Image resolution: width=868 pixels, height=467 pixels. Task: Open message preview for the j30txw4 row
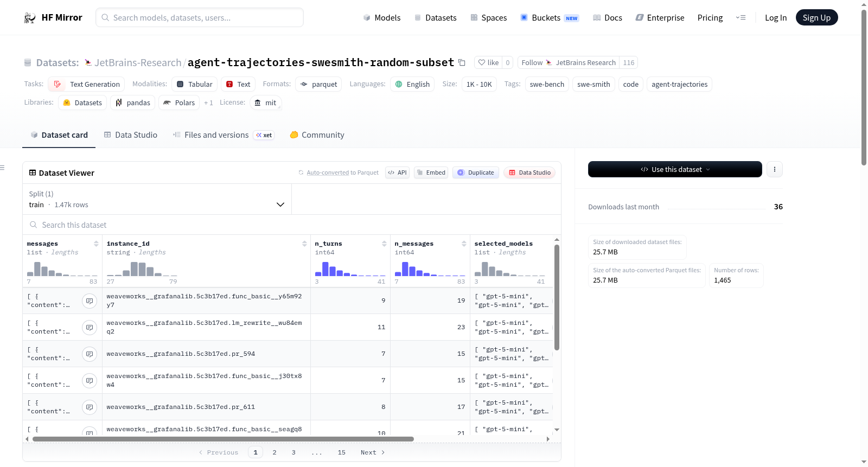pyautogui.click(x=90, y=380)
